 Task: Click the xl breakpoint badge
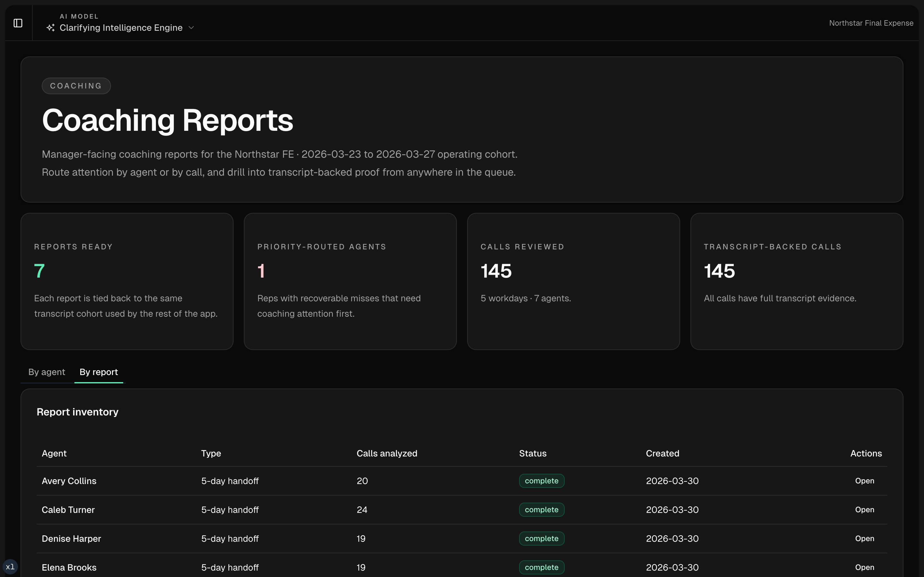[10, 567]
